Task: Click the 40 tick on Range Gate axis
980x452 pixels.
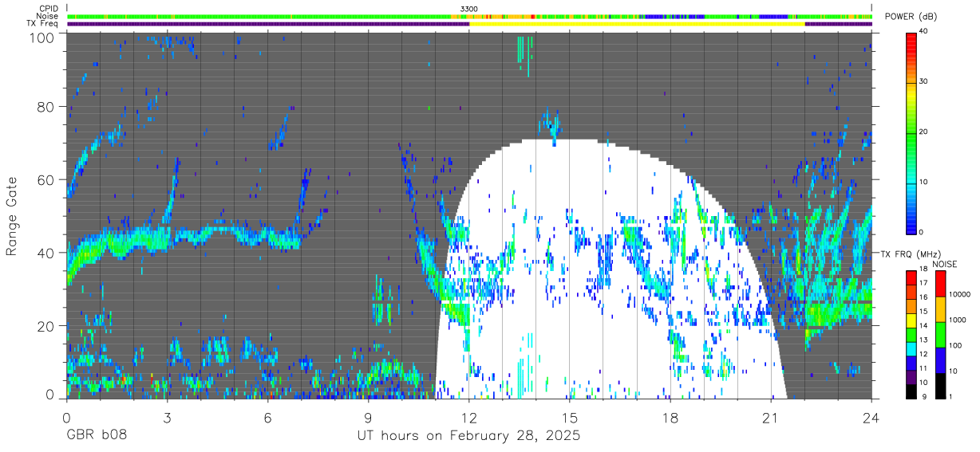Action: (x=47, y=253)
